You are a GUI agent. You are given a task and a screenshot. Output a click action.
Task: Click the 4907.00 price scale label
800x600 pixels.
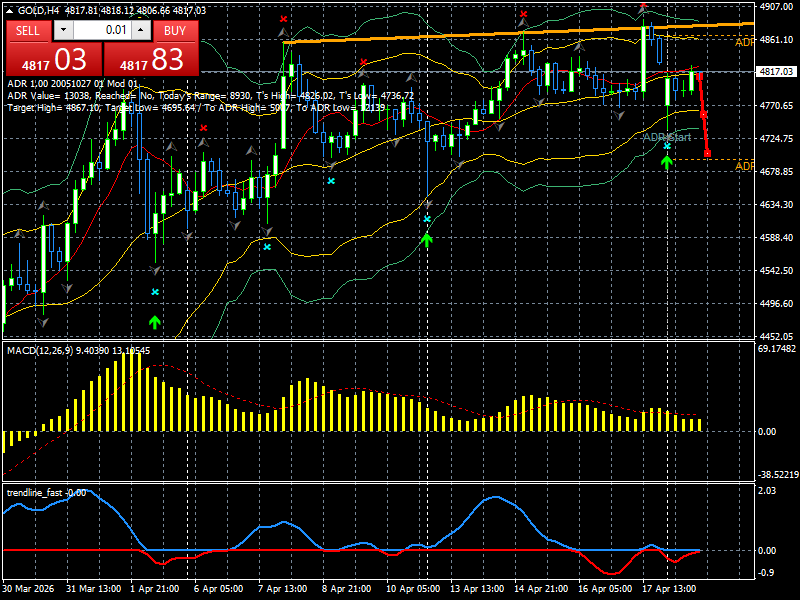(x=777, y=6)
